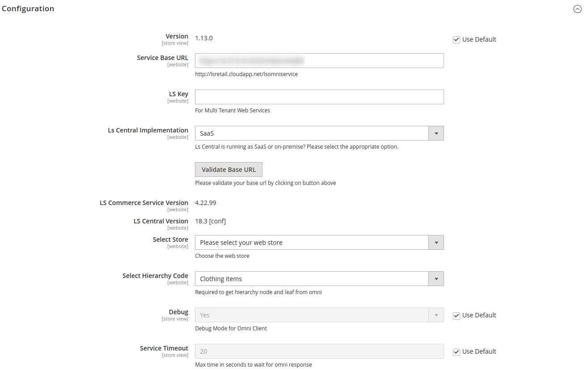Viewport: 588px width, 372px height.
Task: Collapse the Configuration section chevron icon
Action: click(577, 9)
